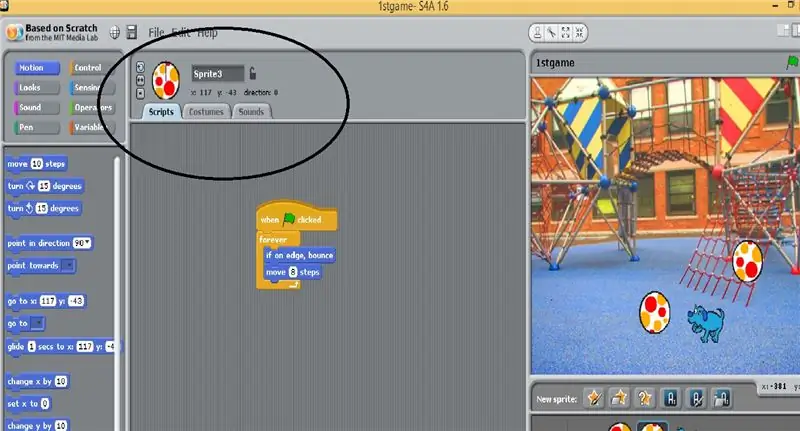Select the Sensing block category
The width and height of the screenshot is (800, 431).
tap(91, 88)
